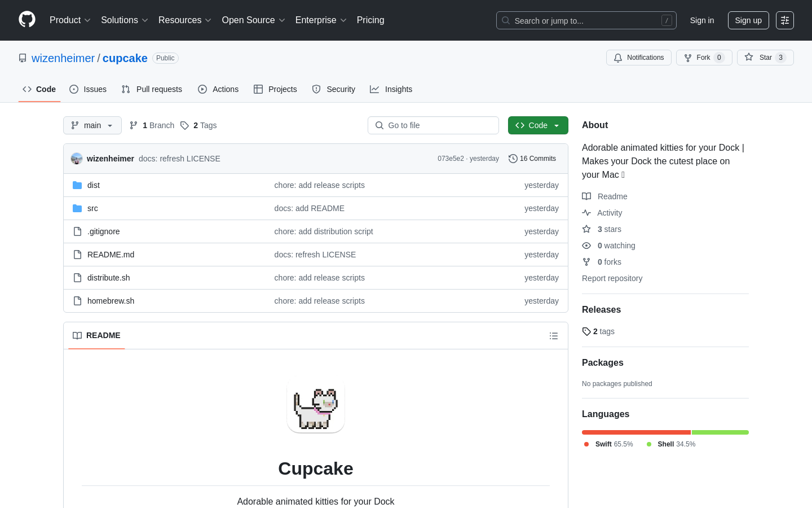Click Report repository link
812x508 pixels.
point(612,278)
